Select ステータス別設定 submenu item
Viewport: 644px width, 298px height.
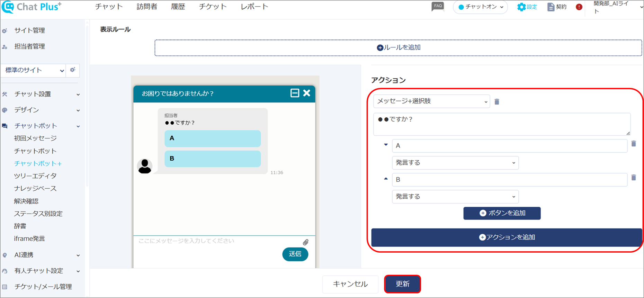(x=38, y=214)
